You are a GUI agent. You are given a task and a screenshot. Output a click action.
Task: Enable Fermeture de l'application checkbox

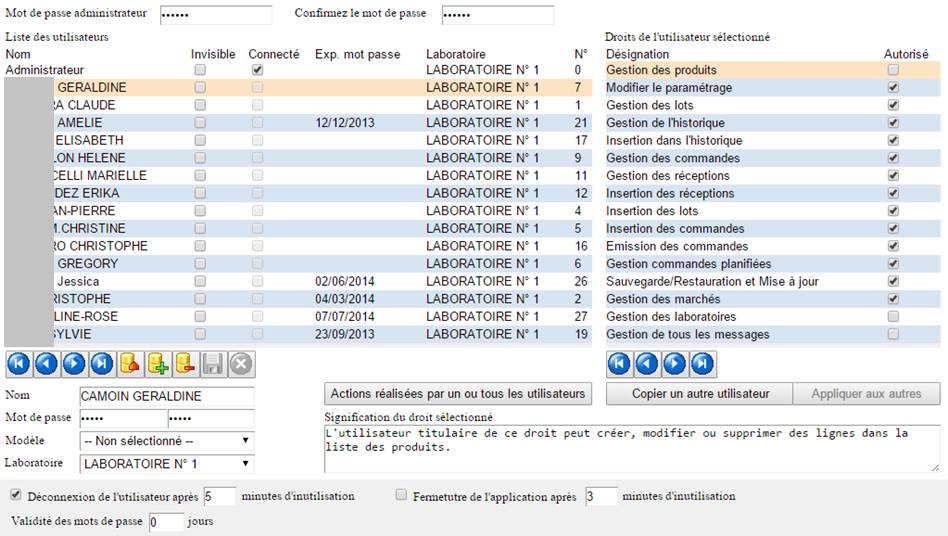pos(401,495)
